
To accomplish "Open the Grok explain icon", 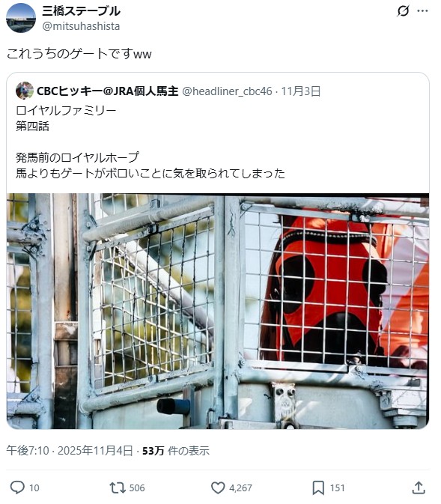I will point(403,11).
